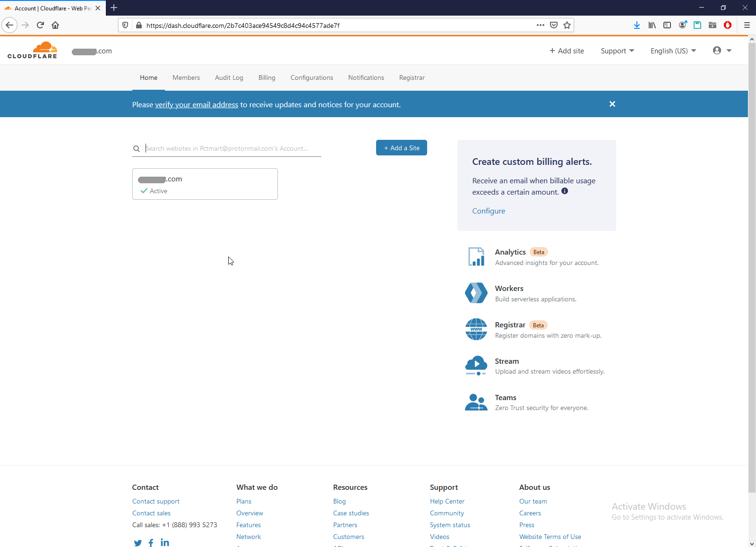Open the Library bookshelf icon
The height and width of the screenshot is (547, 756).
click(652, 25)
